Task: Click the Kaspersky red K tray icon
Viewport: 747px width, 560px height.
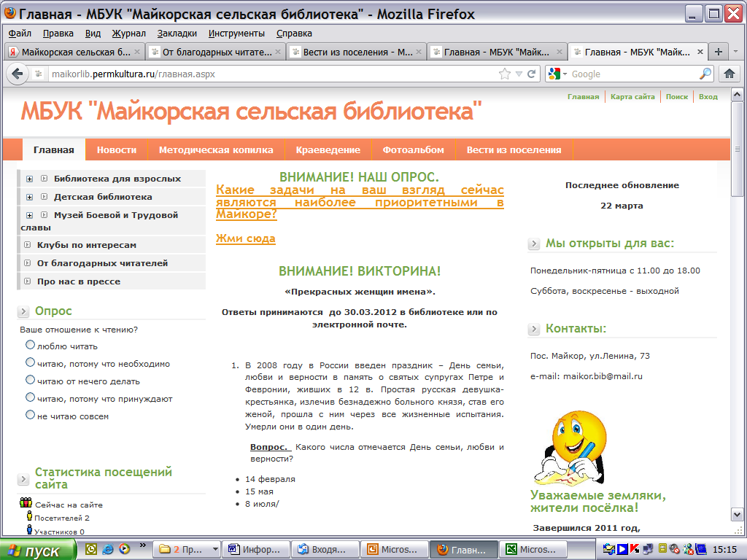Action: (x=635, y=549)
